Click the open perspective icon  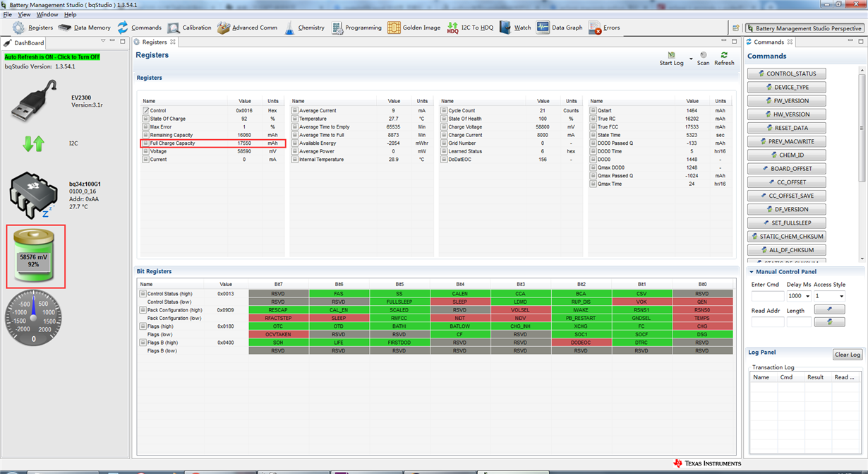735,28
